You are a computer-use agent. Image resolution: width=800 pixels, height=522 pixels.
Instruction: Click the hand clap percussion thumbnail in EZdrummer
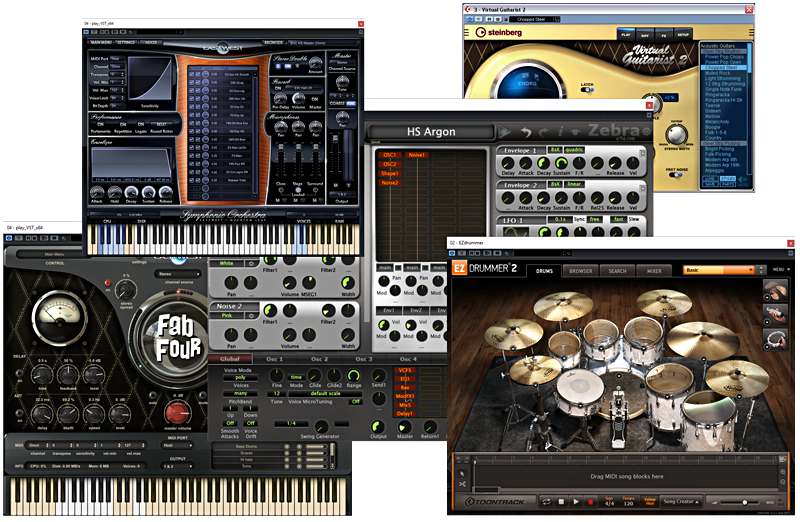coord(775,291)
